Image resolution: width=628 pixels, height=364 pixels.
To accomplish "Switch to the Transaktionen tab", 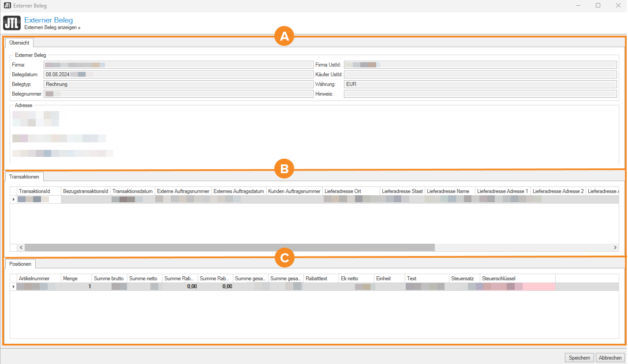I will coord(24,177).
